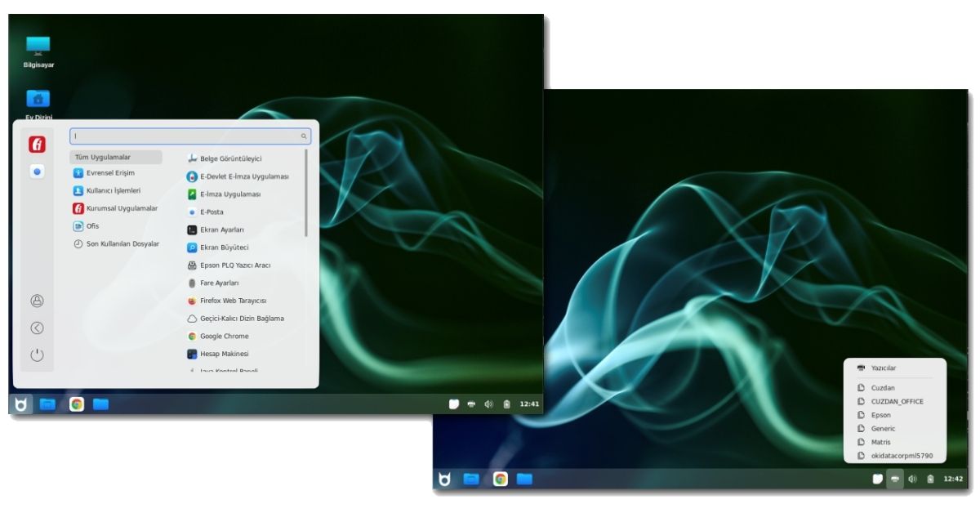980x513 pixels.
Task: Choose CUZDAN_OFFICE printer from the tray menu
Action: pos(897,401)
